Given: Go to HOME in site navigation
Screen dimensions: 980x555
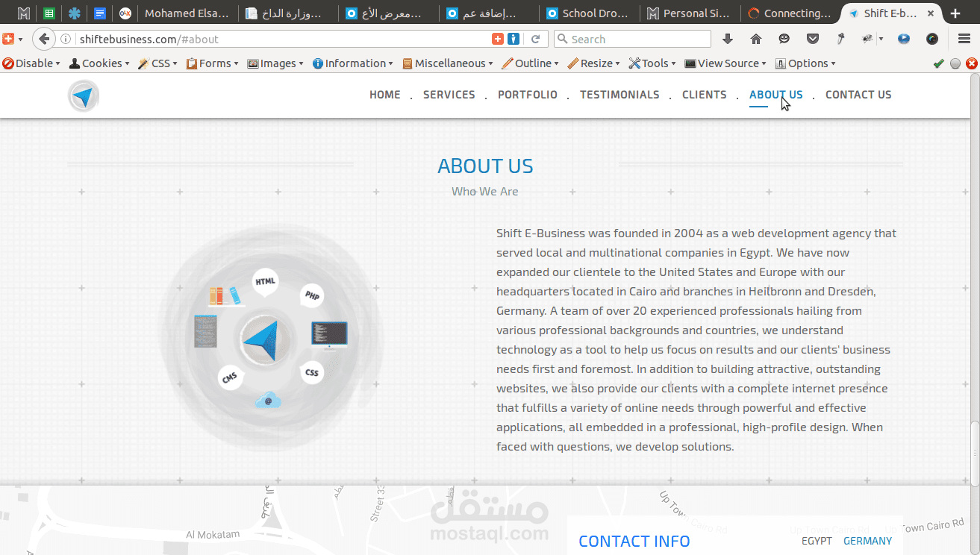Looking at the screenshot, I should click(385, 95).
